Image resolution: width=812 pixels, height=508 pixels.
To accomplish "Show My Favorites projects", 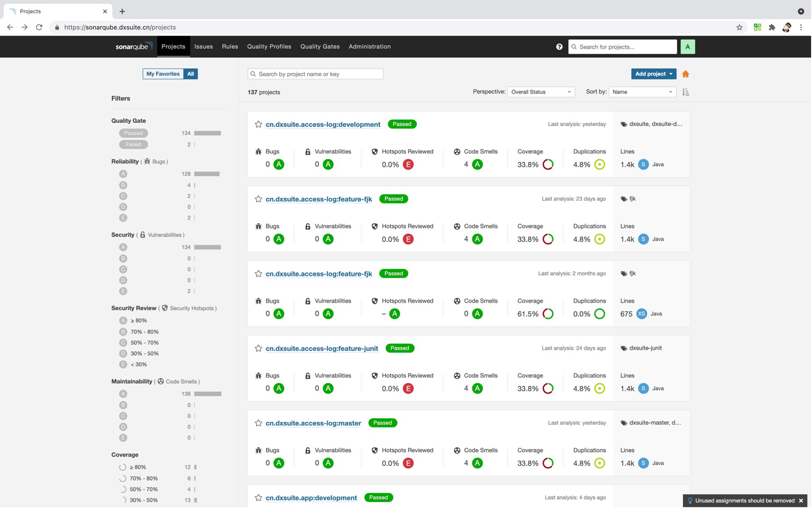I will tap(163, 74).
